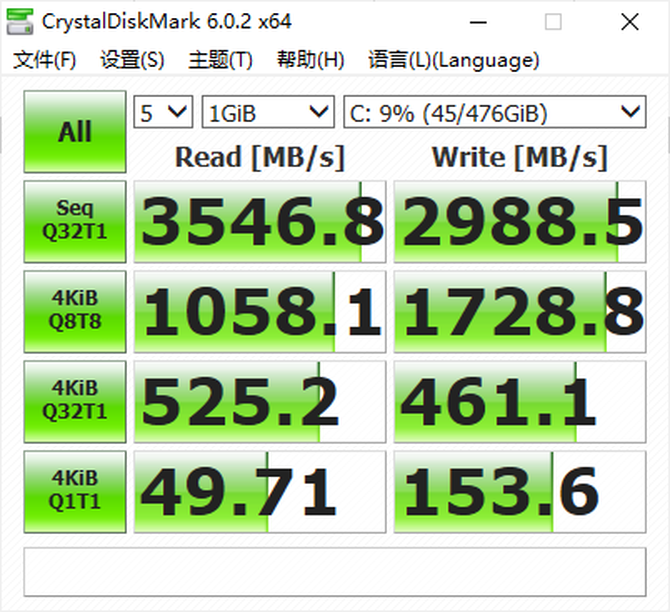
Task: Open the test count dropdown showing 5
Action: pyautogui.click(x=163, y=112)
